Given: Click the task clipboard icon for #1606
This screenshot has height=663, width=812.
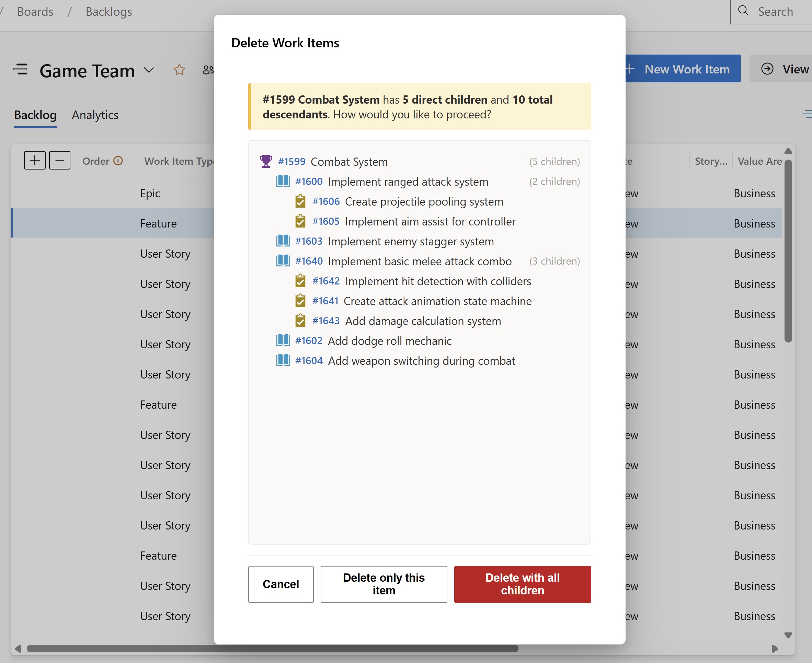Looking at the screenshot, I should [300, 201].
